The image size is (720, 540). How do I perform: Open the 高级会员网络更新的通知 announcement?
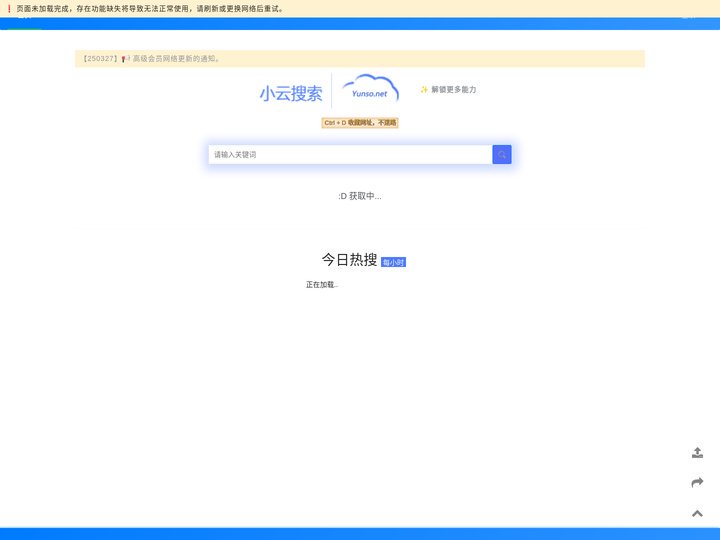(x=176, y=59)
